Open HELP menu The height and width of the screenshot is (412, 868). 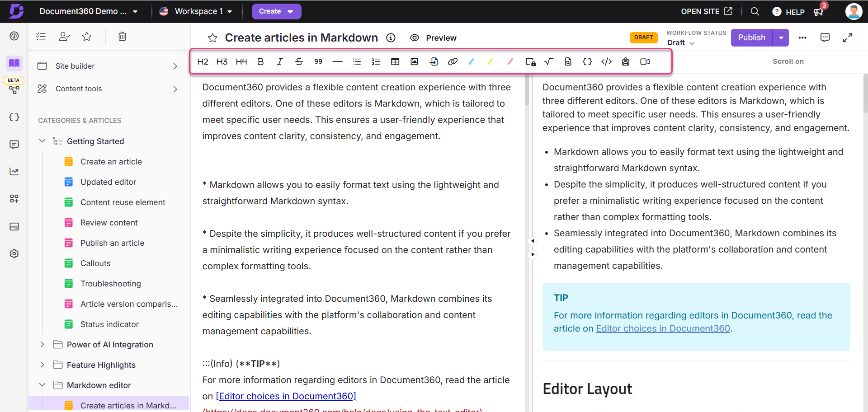[x=788, y=12]
